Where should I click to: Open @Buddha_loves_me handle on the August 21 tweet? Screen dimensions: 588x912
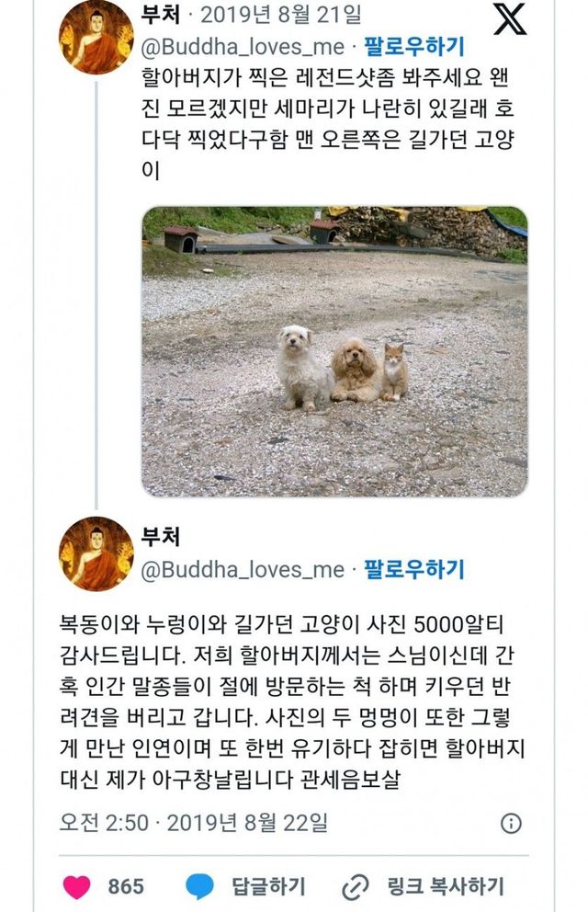243,46
